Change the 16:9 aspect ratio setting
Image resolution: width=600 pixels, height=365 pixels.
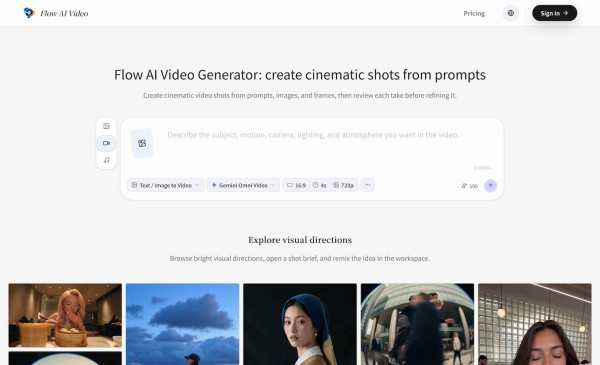click(297, 185)
